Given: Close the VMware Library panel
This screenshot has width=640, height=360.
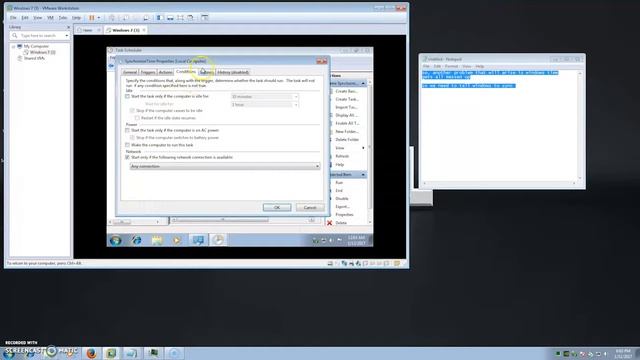Looking at the screenshot, I should [68, 27].
